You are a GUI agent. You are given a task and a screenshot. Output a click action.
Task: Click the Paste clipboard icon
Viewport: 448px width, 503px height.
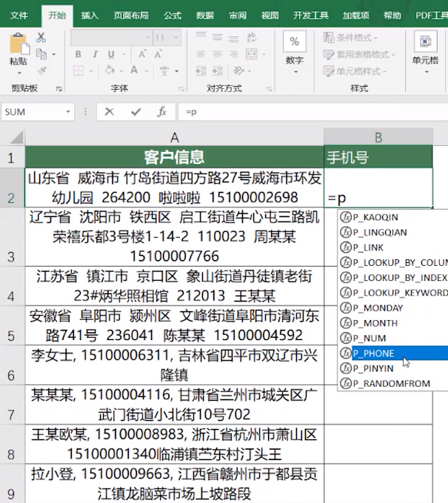[19, 44]
